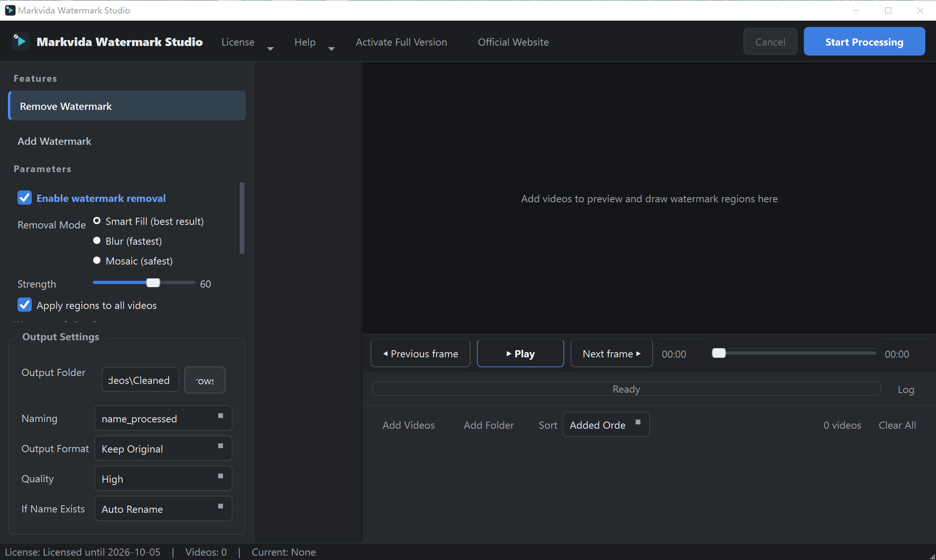Image resolution: width=936 pixels, height=560 pixels.
Task: Click the Cancel button
Action: point(770,42)
